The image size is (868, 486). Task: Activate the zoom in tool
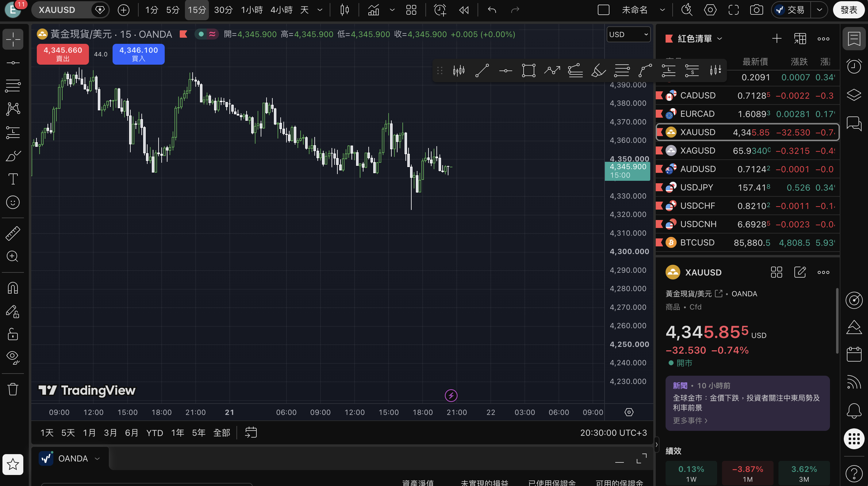click(x=13, y=256)
